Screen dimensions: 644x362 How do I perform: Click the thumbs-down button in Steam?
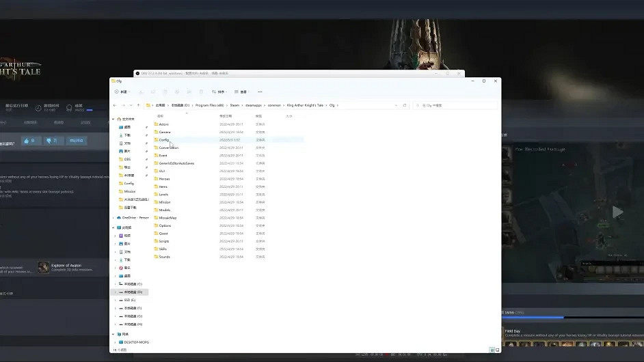(51, 140)
